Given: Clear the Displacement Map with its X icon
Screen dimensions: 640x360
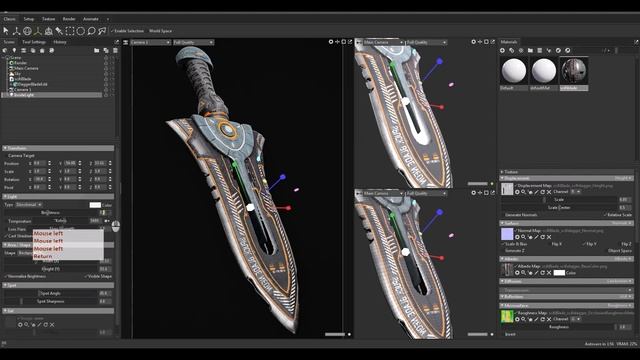Looking at the screenshot, I should click(549, 192).
